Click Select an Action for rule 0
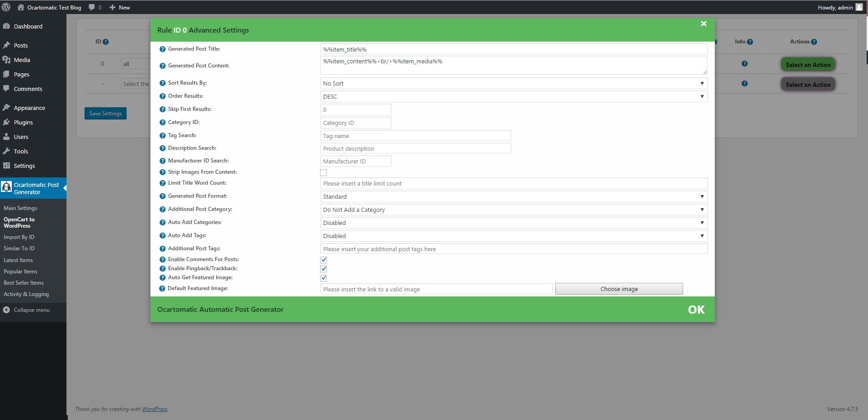The width and height of the screenshot is (868, 420). coord(808,65)
